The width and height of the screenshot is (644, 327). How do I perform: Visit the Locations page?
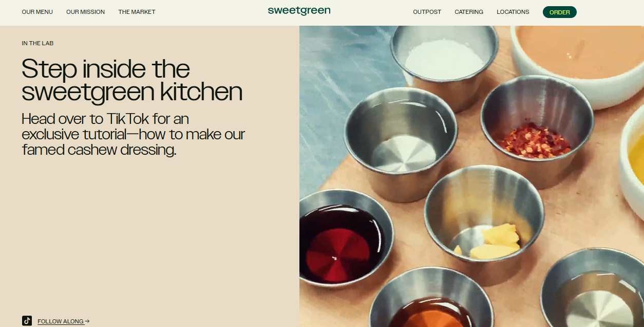513,12
